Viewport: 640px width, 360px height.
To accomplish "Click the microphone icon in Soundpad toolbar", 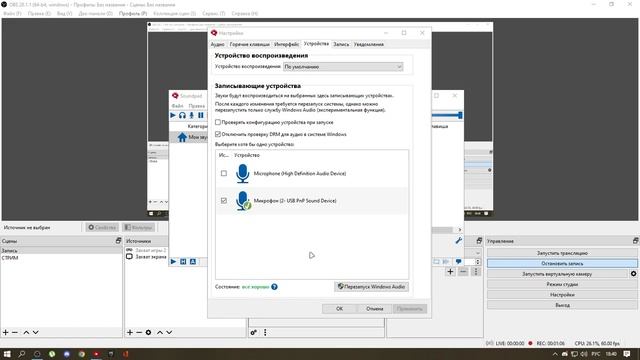I will tap(191, 116).
